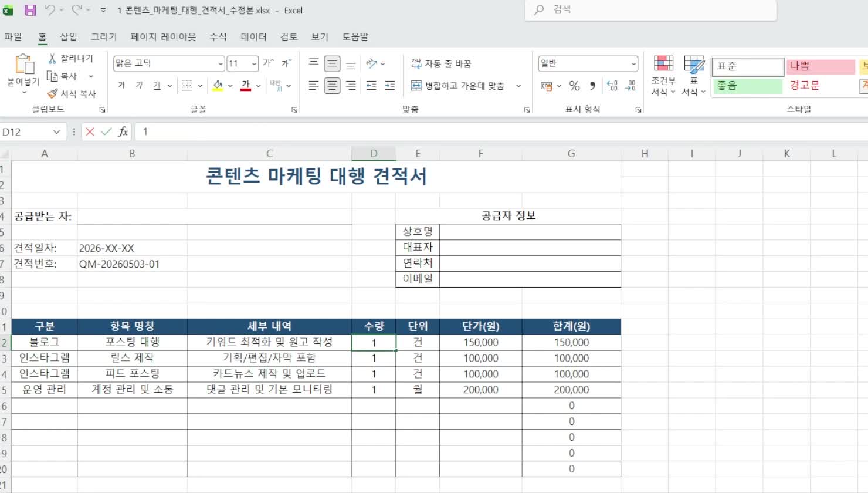Viewport: 868px width, 493px height.
Task: Redo the last undone action
Action: click(x=77, y=10)
